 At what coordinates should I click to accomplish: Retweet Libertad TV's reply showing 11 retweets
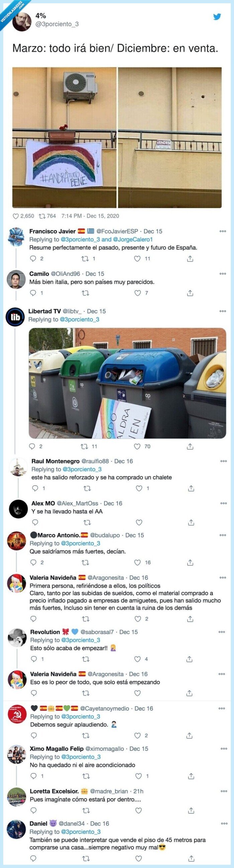click(85, 447)
